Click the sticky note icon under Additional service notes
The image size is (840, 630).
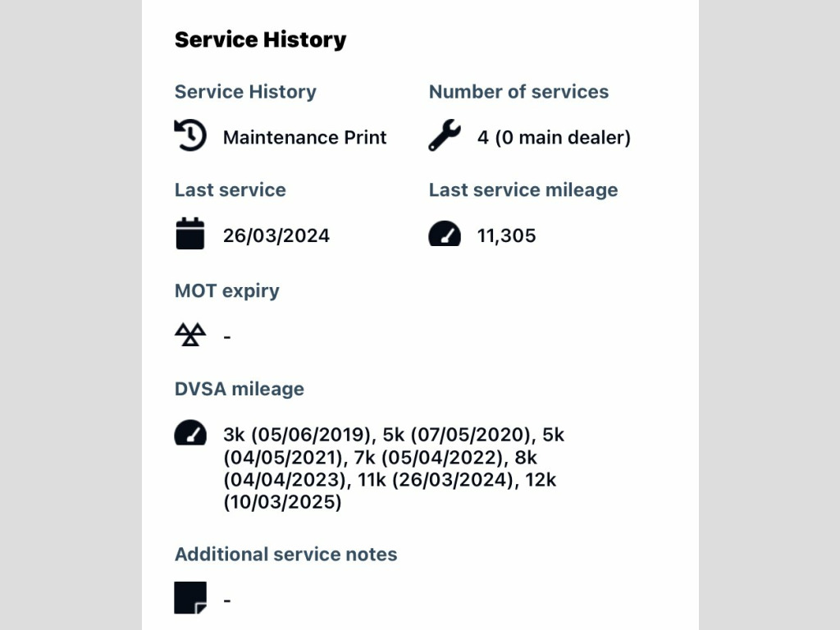point(190,597)
